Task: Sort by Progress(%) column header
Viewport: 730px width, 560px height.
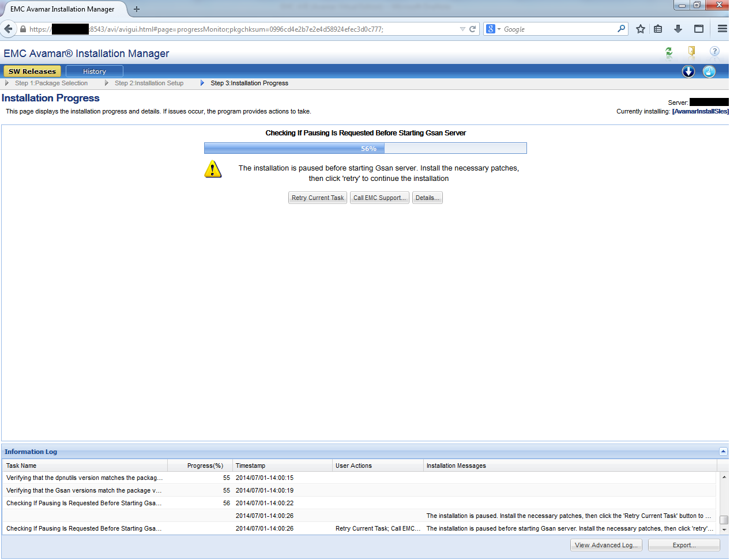Action: [x=200, y=466]
